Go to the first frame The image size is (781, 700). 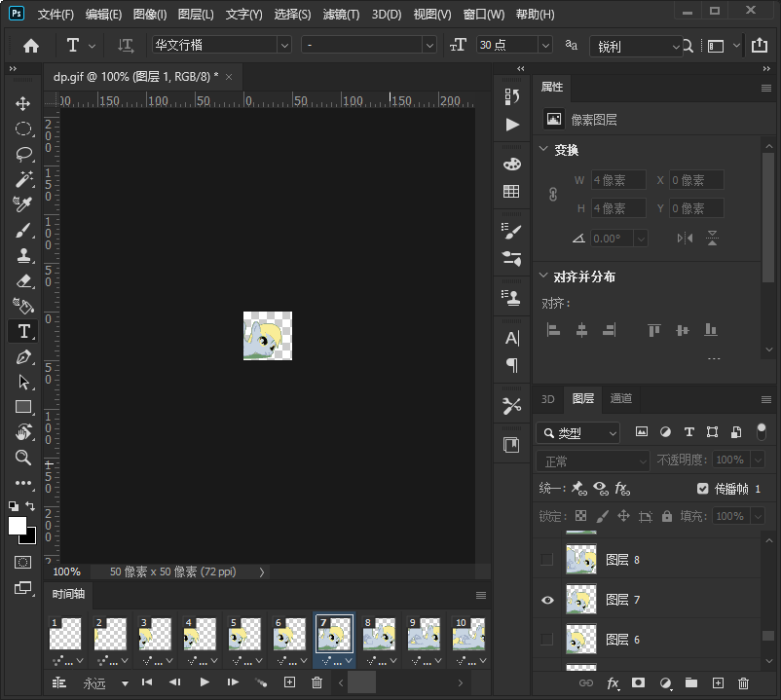click(147, 682)
